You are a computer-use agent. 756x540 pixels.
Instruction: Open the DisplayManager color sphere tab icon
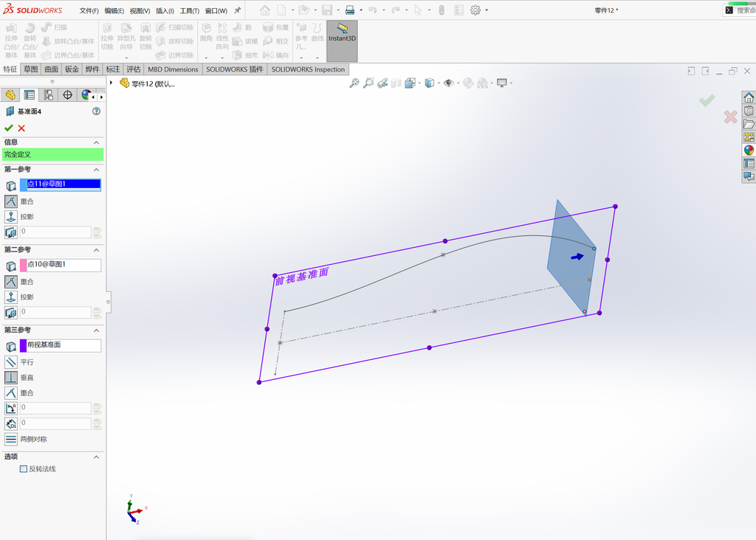coord(86,95)
